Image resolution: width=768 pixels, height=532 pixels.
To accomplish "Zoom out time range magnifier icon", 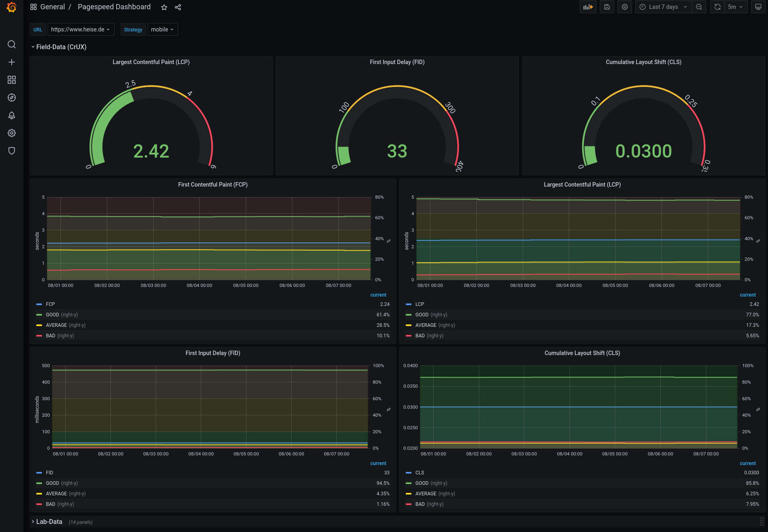I will point(699,7).
